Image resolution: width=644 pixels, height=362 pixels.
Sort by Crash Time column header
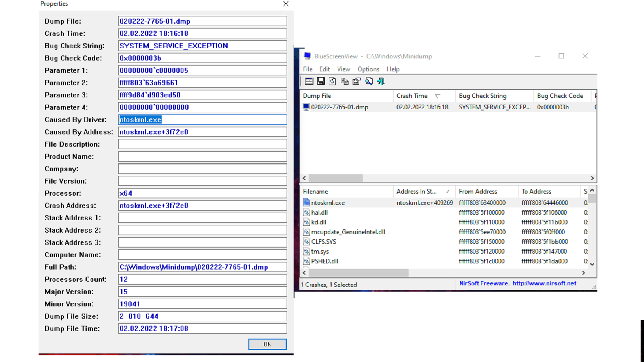point(411,96)
